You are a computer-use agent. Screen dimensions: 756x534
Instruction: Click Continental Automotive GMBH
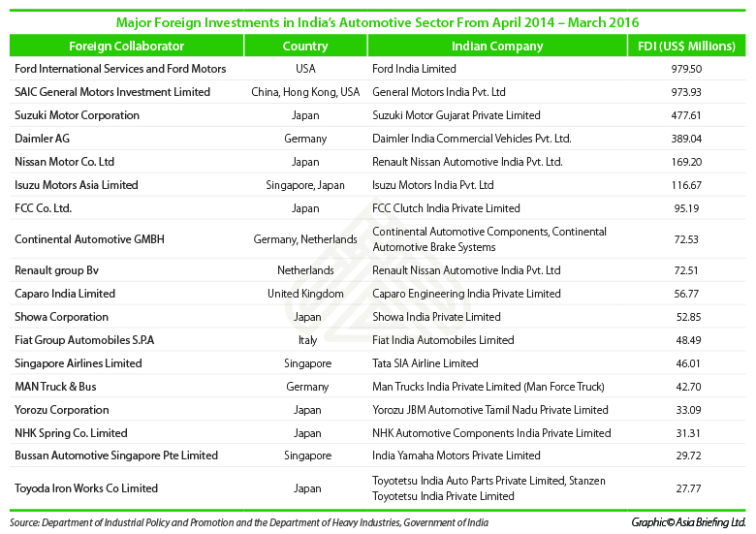pyautogui.click(x=89, y=239)
